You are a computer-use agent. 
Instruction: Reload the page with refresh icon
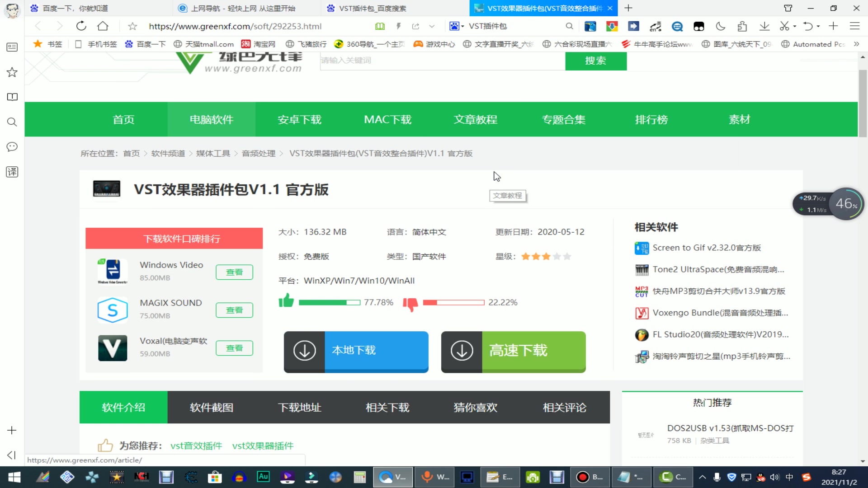[81, 26]
